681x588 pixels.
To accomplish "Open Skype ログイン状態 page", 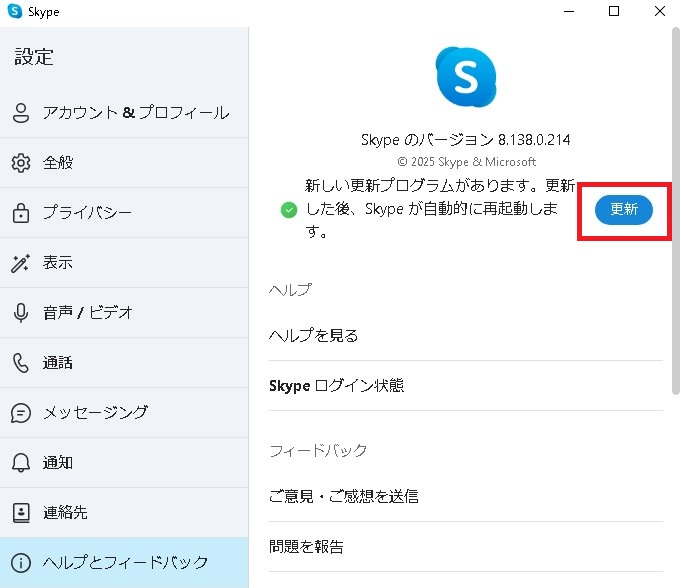I will coord(466,386).
